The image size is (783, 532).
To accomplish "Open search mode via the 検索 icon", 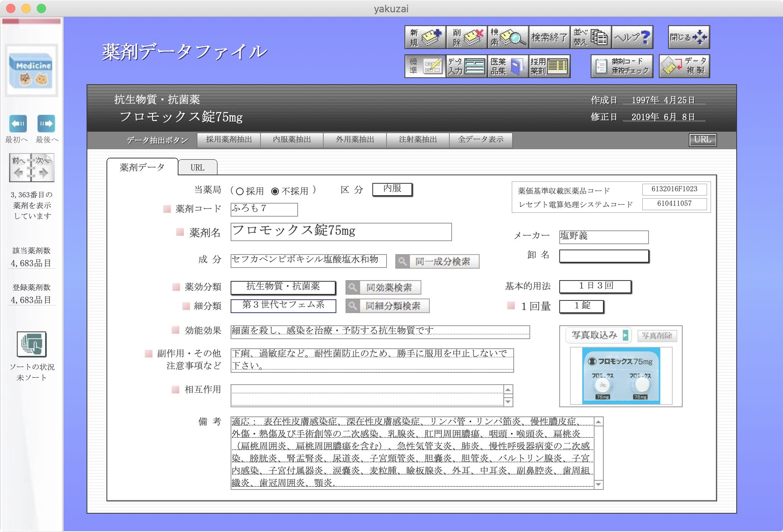I will pos(508,37).
